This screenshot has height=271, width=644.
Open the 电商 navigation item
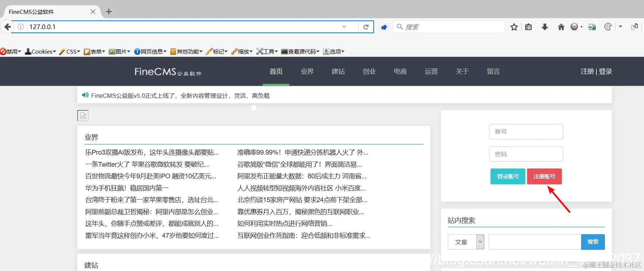(x=400, y=71)
